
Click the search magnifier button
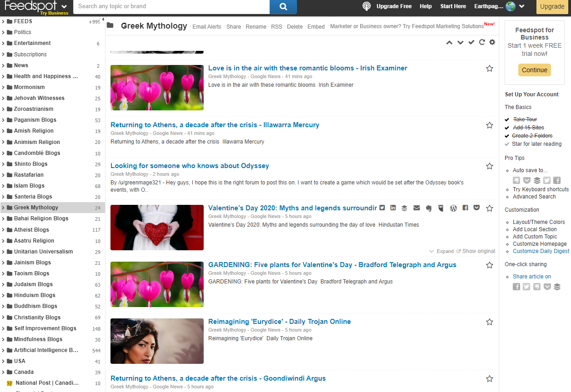tap(283, 7)
